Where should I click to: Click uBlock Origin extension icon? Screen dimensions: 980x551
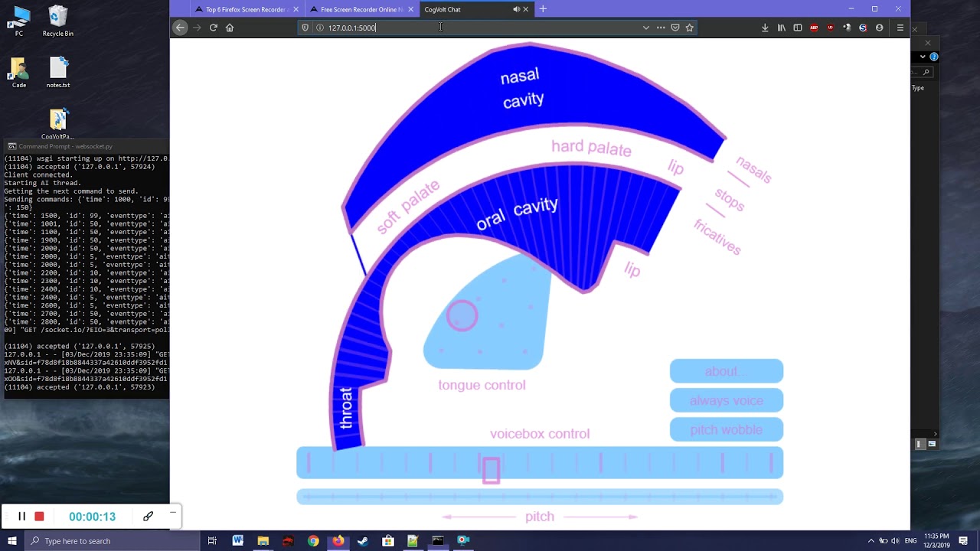coord(830,28)
